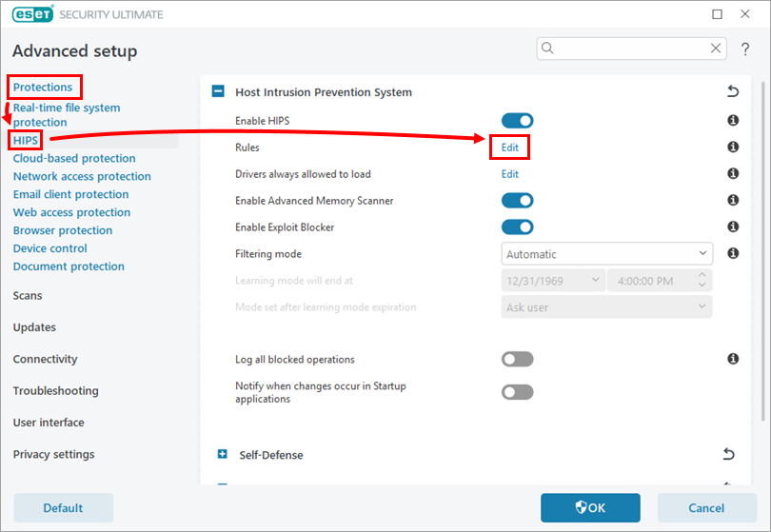Screen dimensions: 771x532
Task: Collapse Host Intrusion Prevention System section
Action: coord(218,91)
